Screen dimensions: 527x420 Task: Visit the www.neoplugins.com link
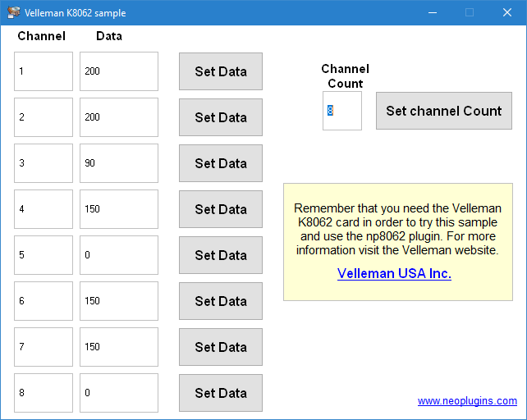coord(467,401)
